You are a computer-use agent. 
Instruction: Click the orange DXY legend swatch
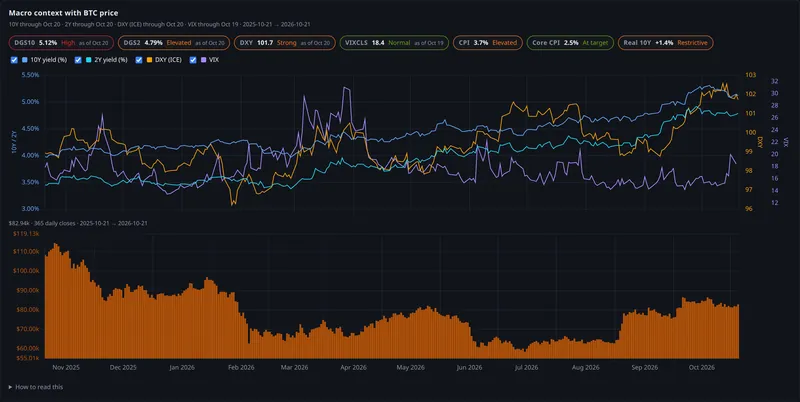tap(150, 60)
